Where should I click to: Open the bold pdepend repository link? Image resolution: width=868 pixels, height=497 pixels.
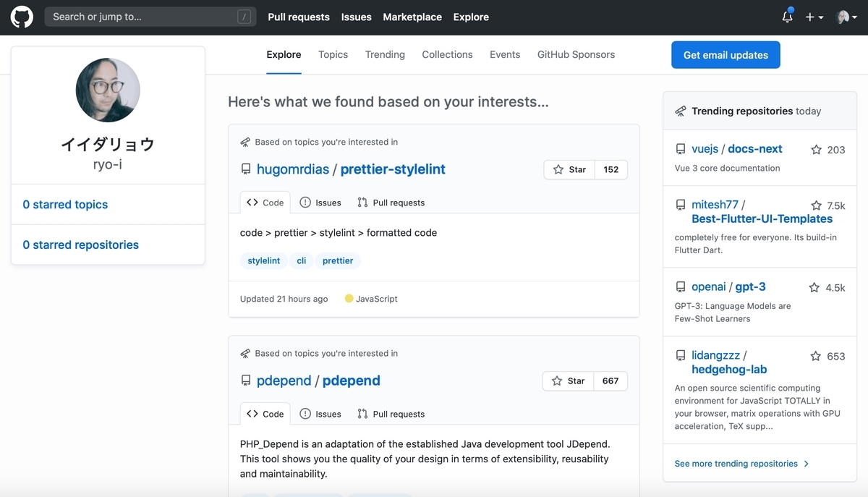pos(352,381)
